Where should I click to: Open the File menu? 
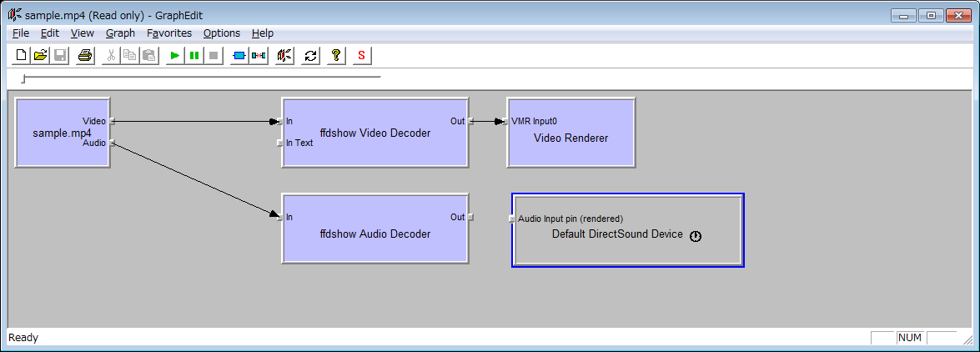pos(21,33)
